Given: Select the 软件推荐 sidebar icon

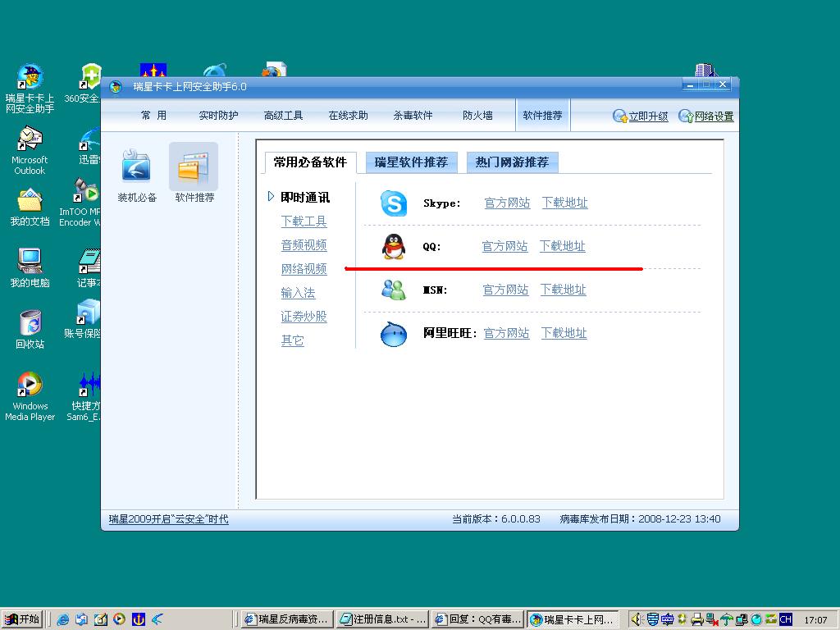Looking at the screenshot, I should (x=194, y=166).
